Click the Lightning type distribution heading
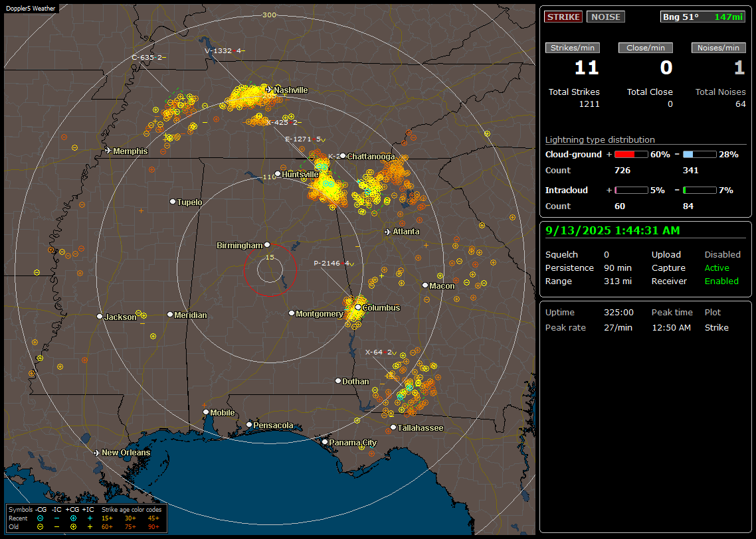 (600, 139)
